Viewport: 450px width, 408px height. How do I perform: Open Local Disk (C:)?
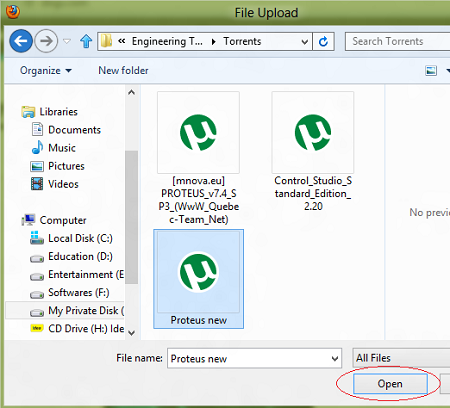coord(80,238)
